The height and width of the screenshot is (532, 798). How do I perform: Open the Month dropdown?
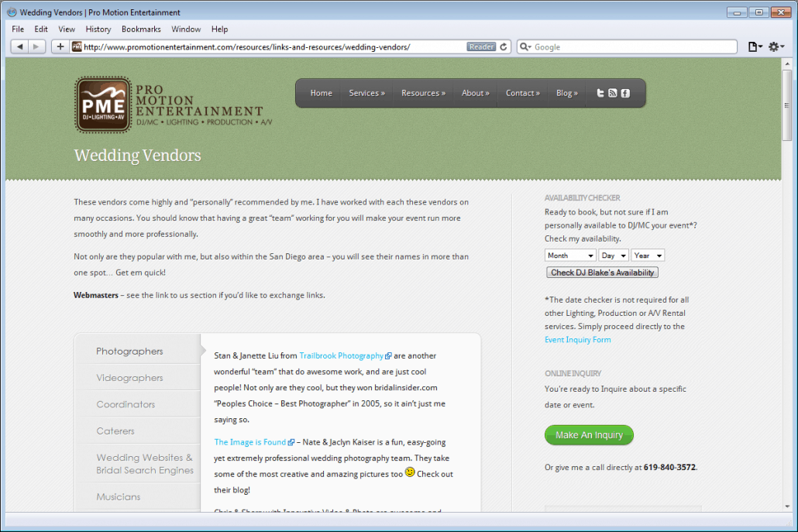(x=569, y=256)
